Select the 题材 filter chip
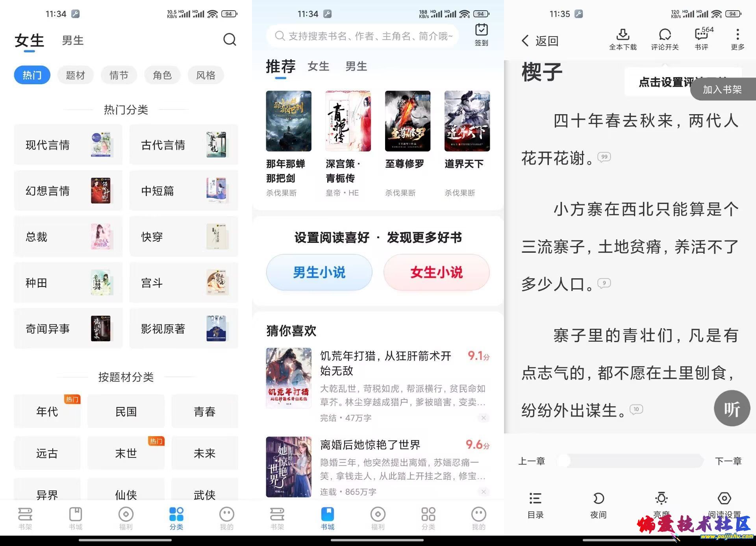 76,75
